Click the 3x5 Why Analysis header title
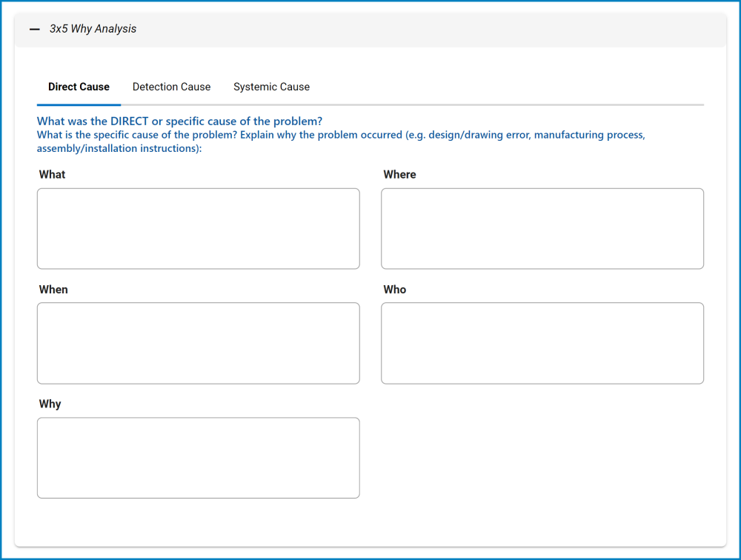Screen dimensions: 741x560 pos(93,29)
